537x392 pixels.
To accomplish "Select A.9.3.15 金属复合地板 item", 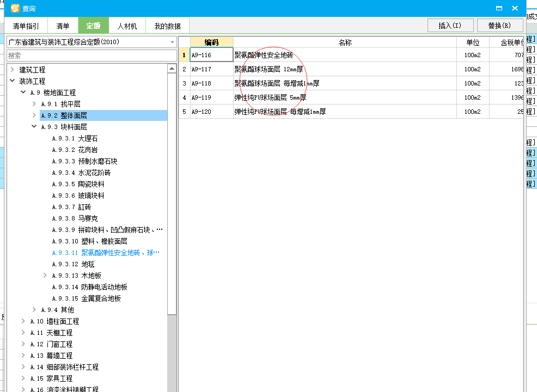I will coord(86,298).
